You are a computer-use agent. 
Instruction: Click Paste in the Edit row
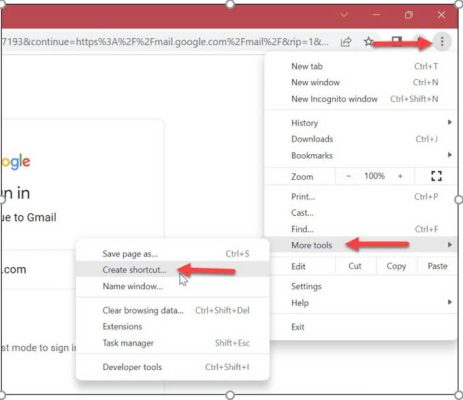437,266
